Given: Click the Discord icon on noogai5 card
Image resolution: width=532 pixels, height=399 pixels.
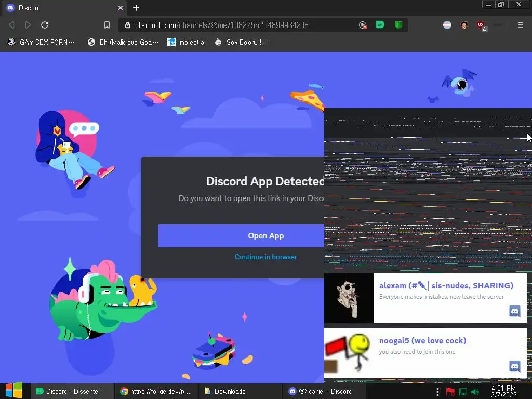Looking at the screenshot, I should [515, 366].
